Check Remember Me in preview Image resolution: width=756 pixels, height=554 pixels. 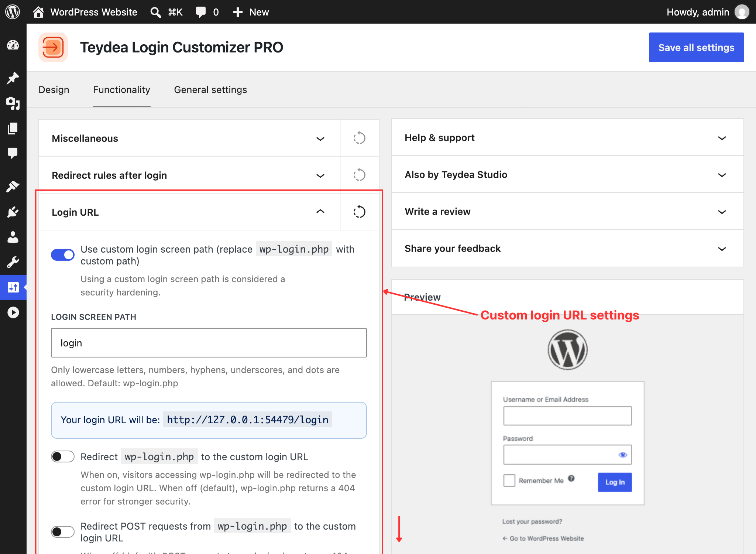pyautogui.click(x=509, y=481)
